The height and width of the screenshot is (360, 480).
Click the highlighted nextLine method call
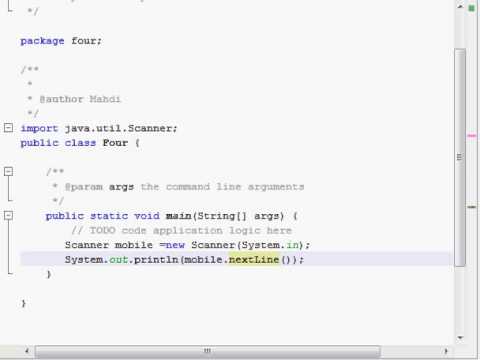[x=254, y=259]
